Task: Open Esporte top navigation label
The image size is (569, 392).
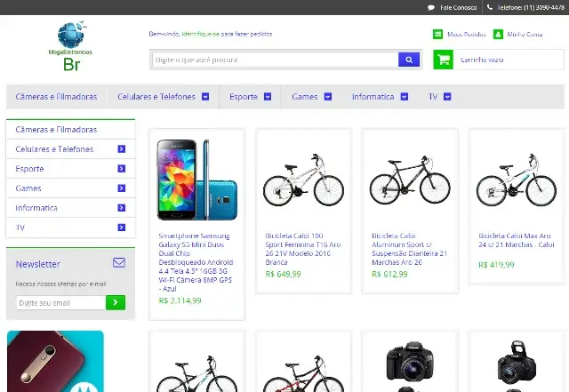Action: pyautogui.click(x=244, y=97)
